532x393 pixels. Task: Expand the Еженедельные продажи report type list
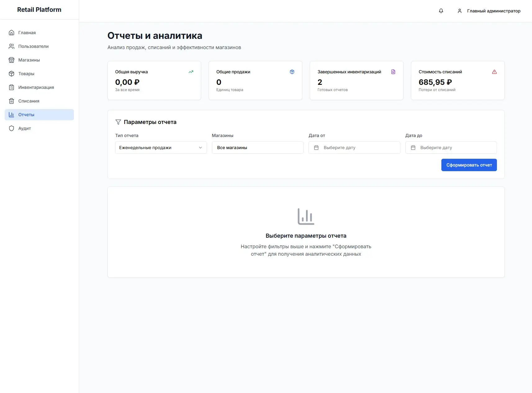click(200, 148)
